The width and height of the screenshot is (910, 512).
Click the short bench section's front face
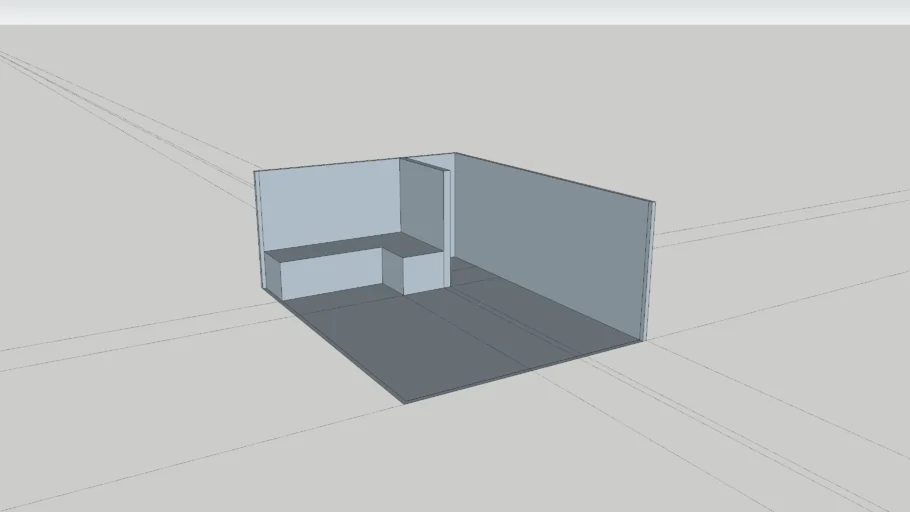pyautogui.click(x=424, y=273)
